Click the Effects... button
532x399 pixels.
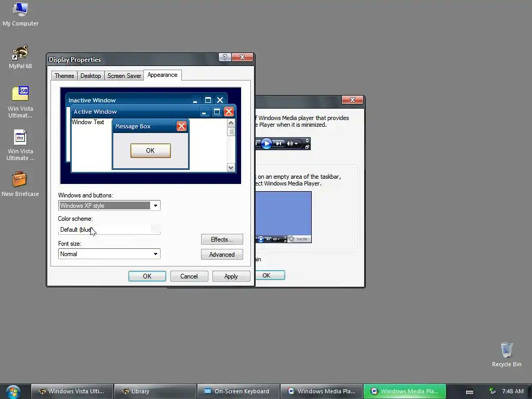click(x=222, y=239)
